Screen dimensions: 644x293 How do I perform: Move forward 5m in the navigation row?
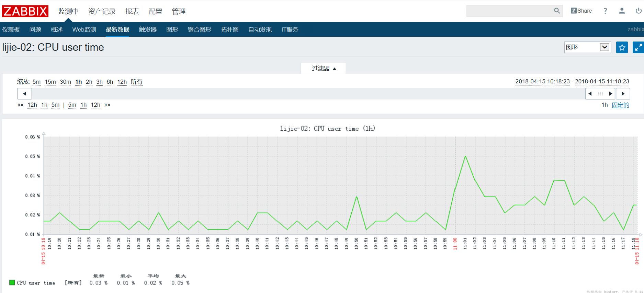click(x=72, y=105)
